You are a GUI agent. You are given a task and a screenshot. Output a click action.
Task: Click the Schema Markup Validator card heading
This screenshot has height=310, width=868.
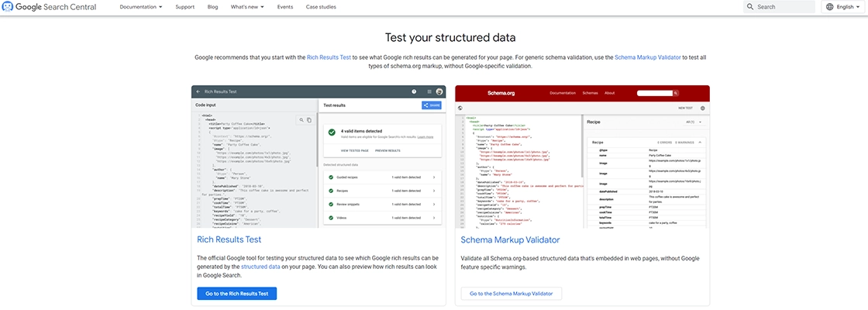[510, 239]
